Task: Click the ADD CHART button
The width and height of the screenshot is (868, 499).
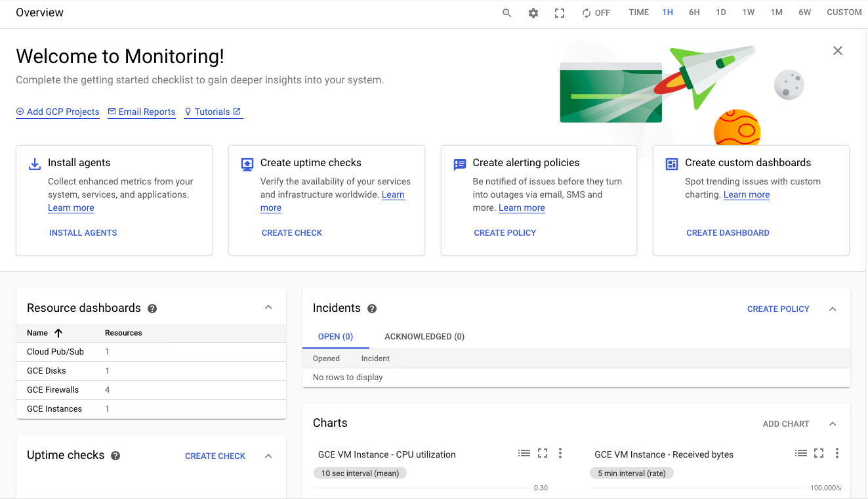Action: tap(786, 423)
